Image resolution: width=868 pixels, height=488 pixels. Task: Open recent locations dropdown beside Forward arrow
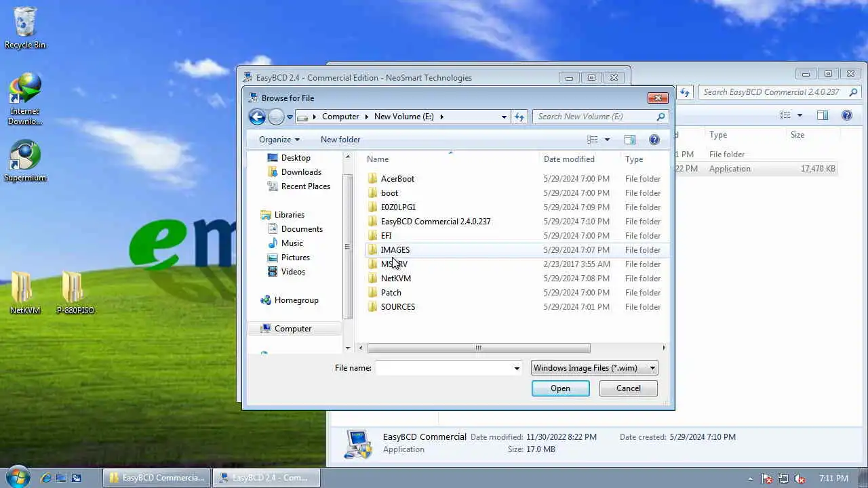(x=290, y=117)
